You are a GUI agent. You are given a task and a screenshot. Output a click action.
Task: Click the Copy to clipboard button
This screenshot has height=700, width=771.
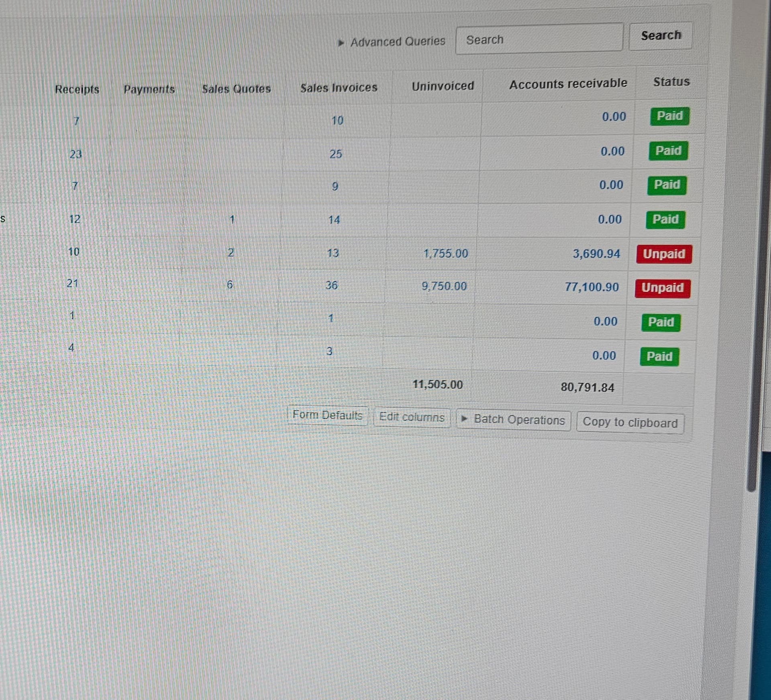coord(630,422)
